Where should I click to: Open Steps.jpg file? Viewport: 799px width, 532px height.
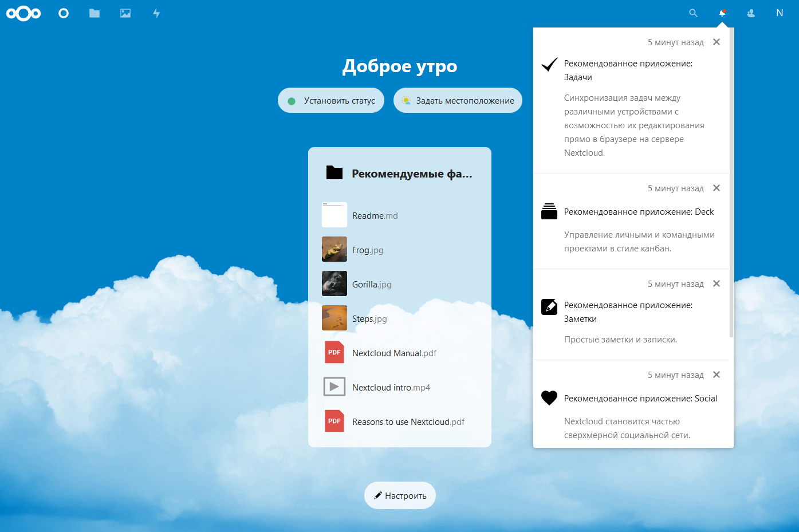400,318
